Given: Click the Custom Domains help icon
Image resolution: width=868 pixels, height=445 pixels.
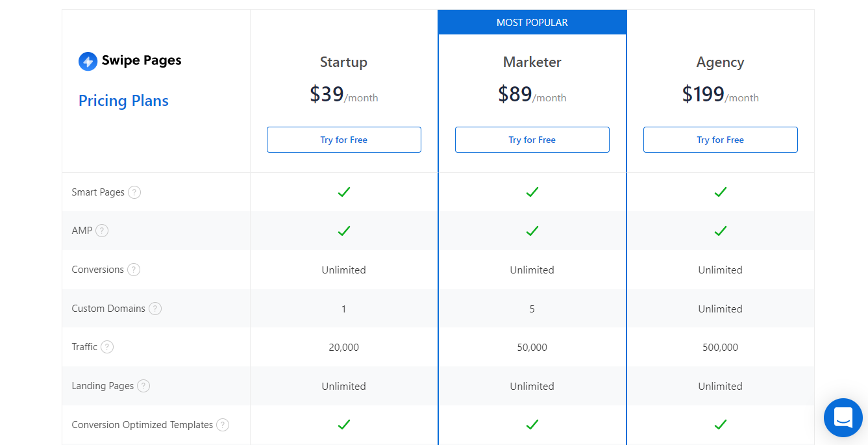Looking at the screenshot, I should click(155, 309).
